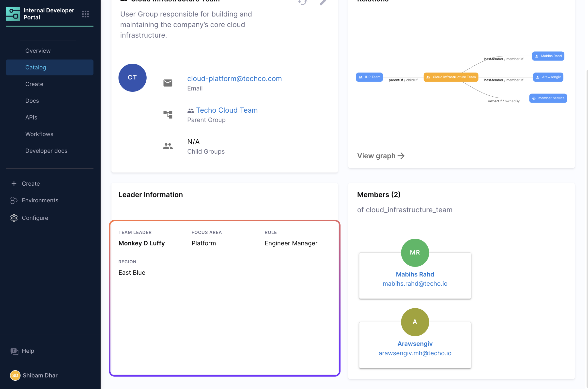Image resolution: width=588 pixels, height=389 pixels.
Task: Click the Internal Developer Portal logo
Action: (x=13, y=14)
